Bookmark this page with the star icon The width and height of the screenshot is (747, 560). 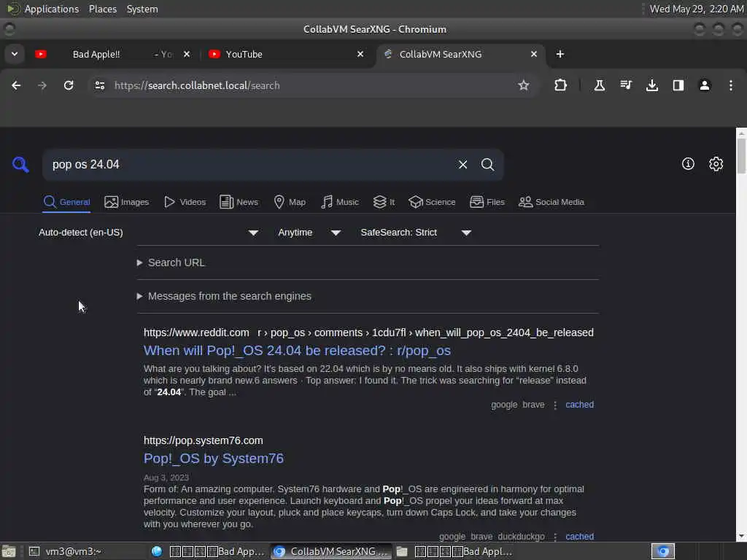click(x=524, y=86)
